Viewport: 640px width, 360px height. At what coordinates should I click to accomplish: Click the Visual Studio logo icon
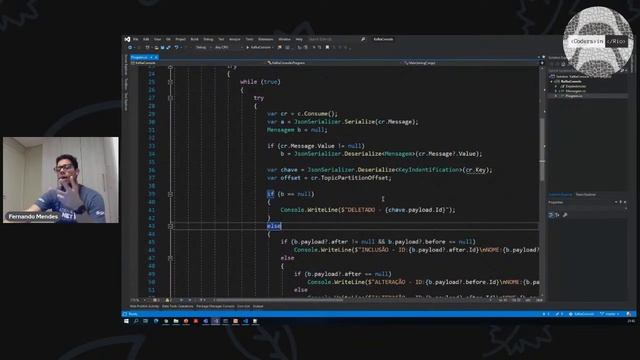[x=127, y=39]
